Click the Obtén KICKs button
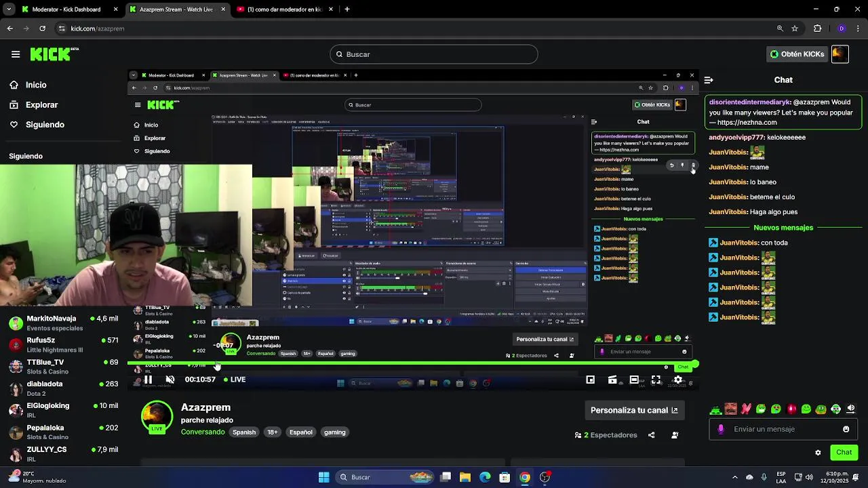868x488 pixels. pos(797,54)
